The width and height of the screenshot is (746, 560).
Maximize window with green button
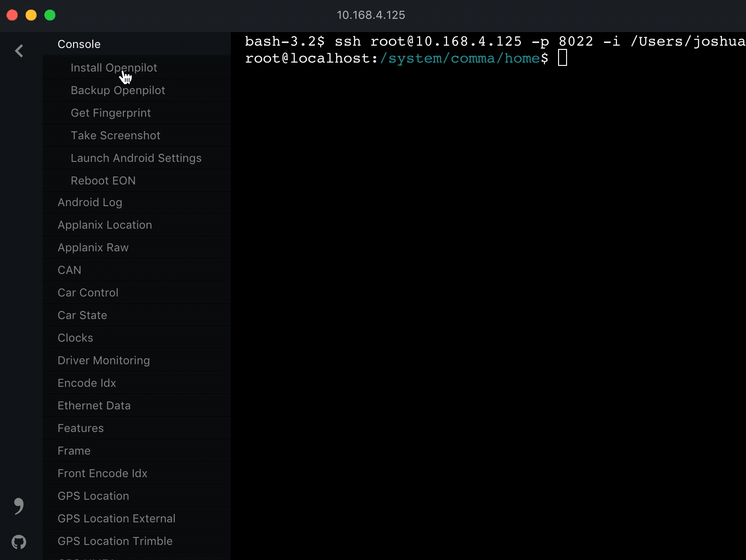[50, 15]
